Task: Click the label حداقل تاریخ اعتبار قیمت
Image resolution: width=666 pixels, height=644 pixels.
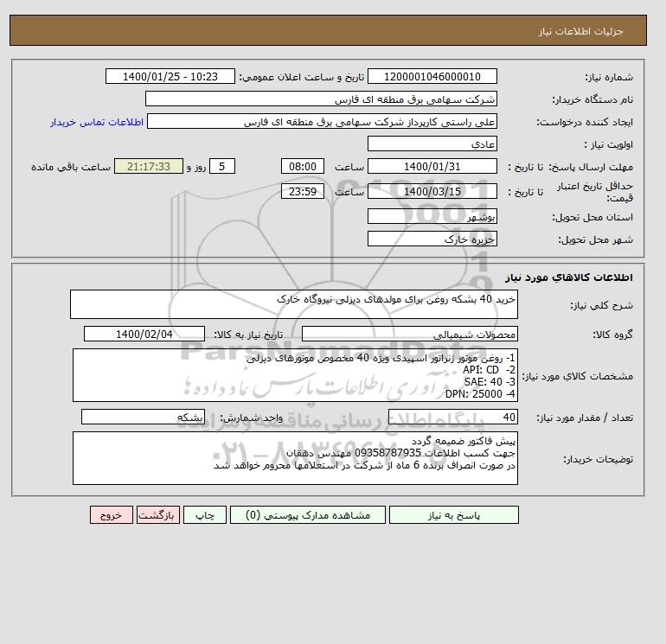Action: point(595,192)
